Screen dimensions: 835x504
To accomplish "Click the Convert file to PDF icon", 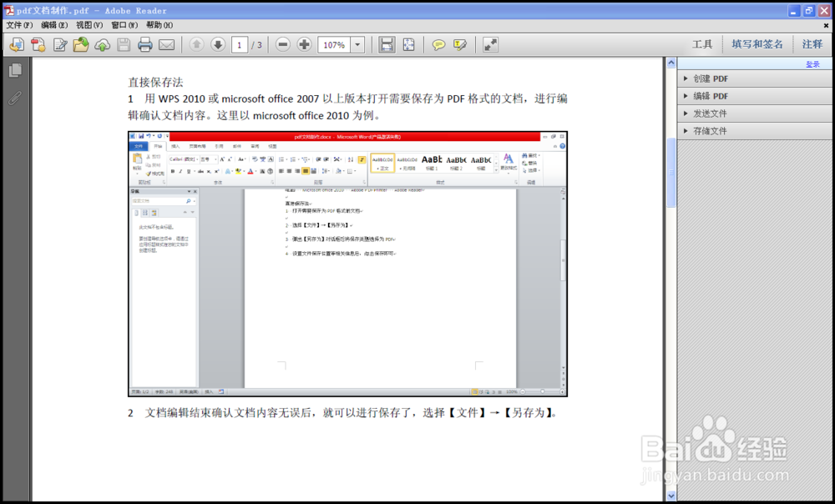I will click(38, 45).
